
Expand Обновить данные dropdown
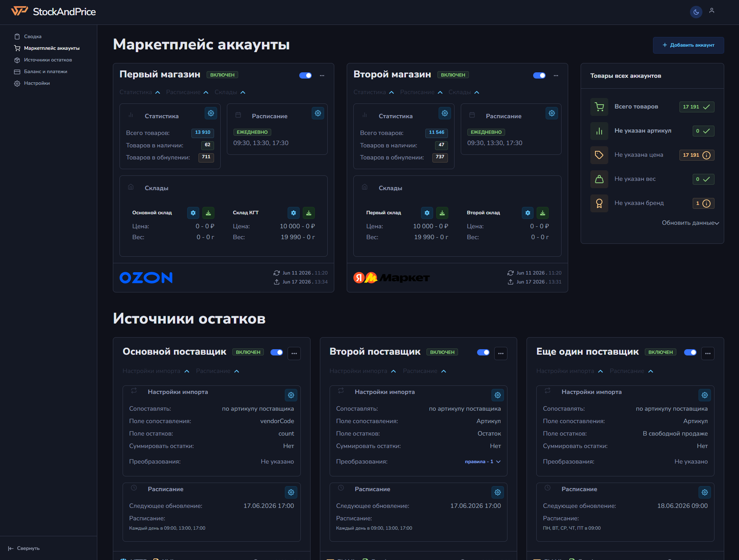[690, 223]
